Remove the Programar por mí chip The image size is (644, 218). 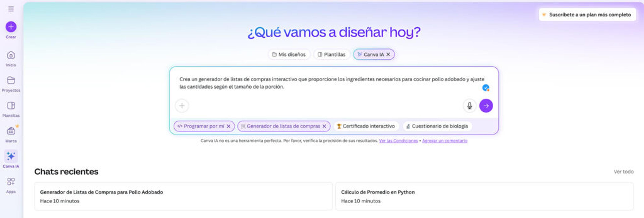tap(228, 126)
